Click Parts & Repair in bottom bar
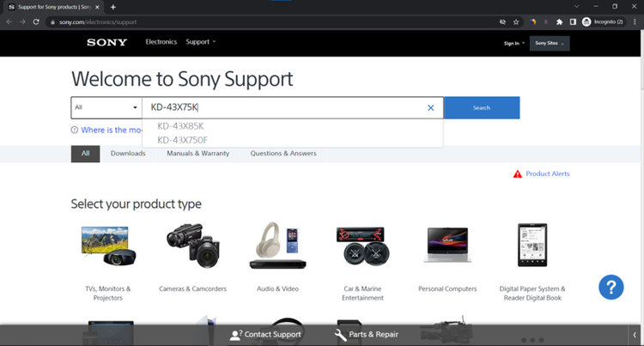The width and height of the screenshot is (644, 346). pos(367,335)
